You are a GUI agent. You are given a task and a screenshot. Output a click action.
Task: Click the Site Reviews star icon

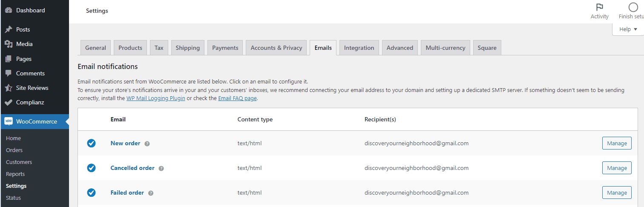8,88
